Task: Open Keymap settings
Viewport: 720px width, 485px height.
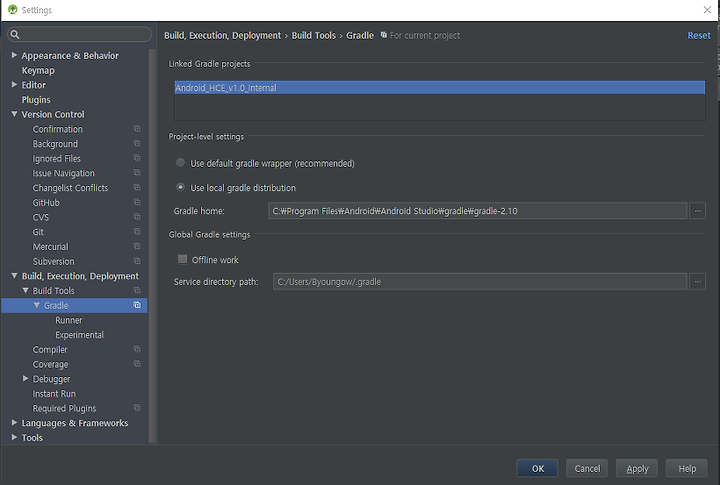Action: pos(38,70)
